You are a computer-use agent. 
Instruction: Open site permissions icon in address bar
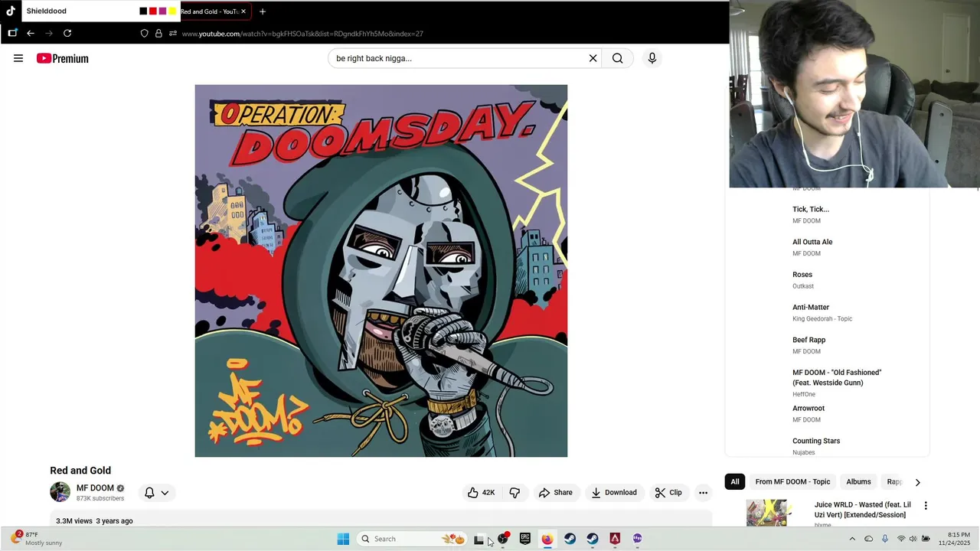(173, 34)
